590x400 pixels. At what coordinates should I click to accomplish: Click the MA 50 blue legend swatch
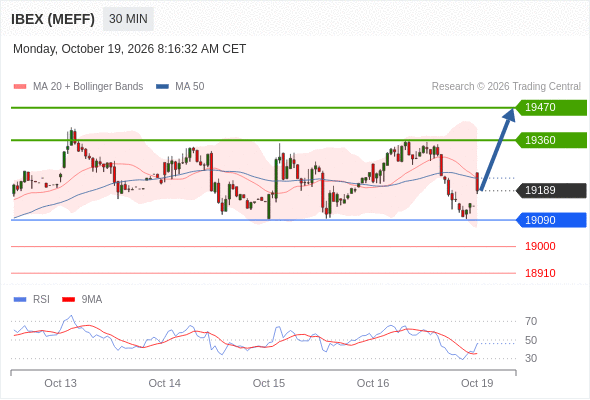[162, 87]
